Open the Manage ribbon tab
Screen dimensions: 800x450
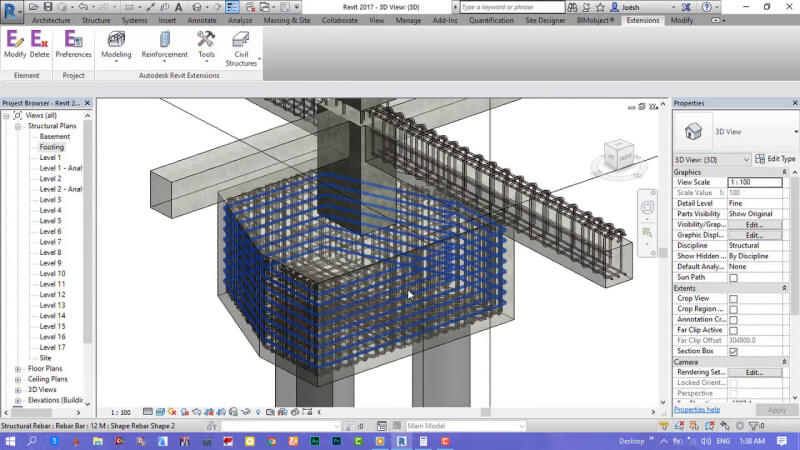click(x=408, y=20)
